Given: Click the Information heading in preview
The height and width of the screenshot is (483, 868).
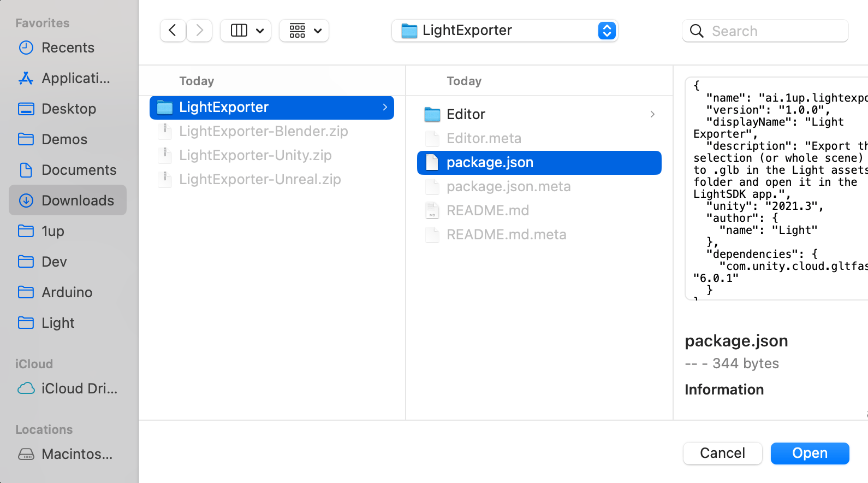Looking at the screenshot, I should pyautogui.click(x=724, y=390).
